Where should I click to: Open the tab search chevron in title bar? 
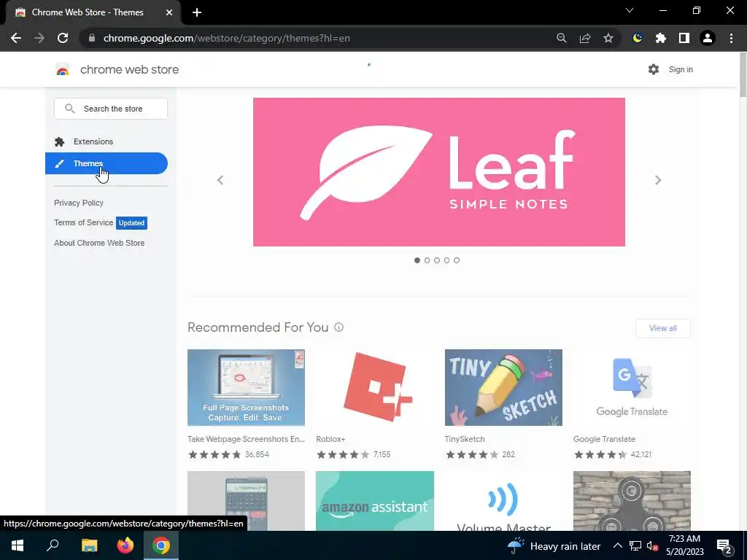click(630, 10)
